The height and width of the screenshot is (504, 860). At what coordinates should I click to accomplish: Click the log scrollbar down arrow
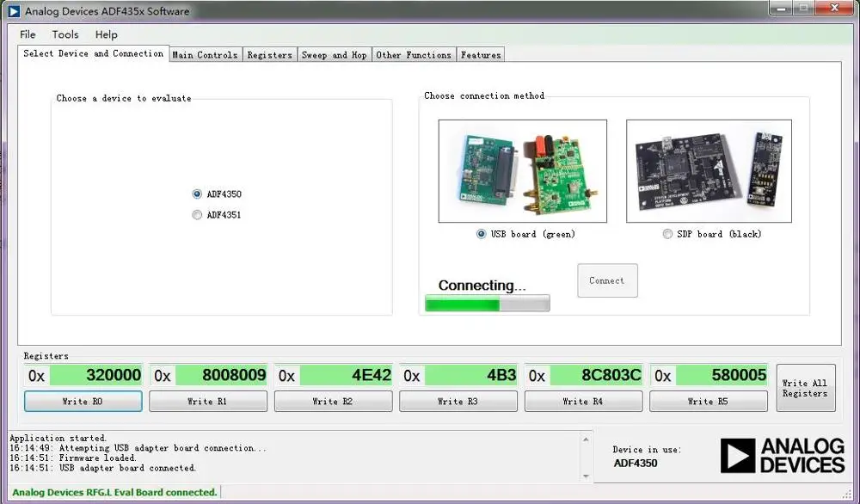click(586, 476)
